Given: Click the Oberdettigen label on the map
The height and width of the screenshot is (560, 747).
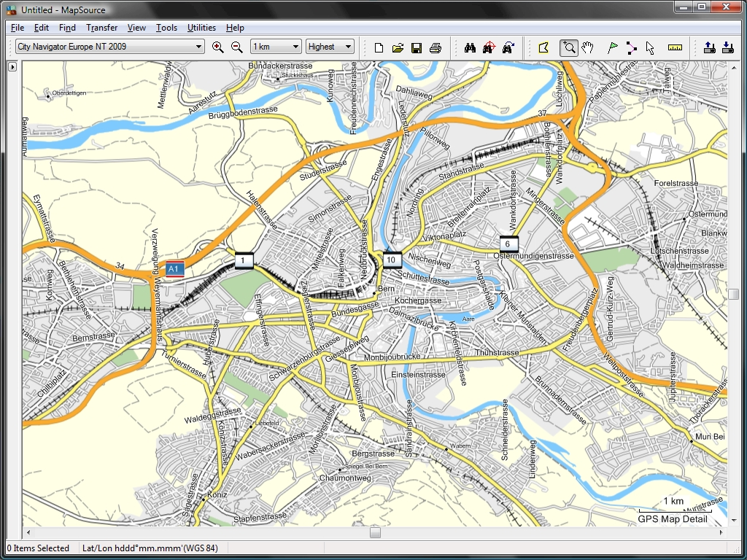Looking at the screenshot, I should click(x=69, y=93).
